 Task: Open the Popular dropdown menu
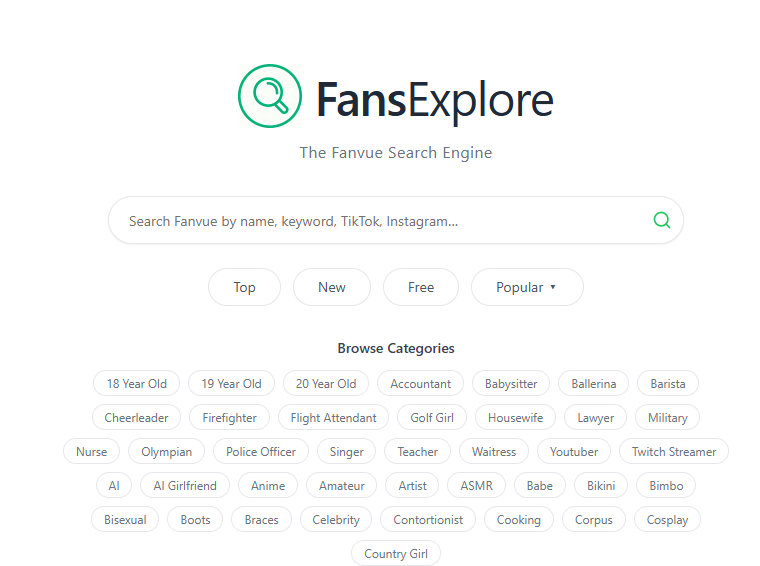[526, 287]
